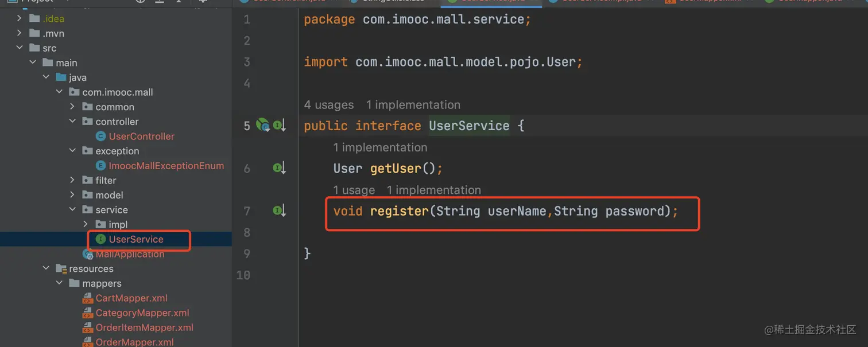The image size is (868, 347).
Task: Select CategoryMapper.xml in the project tree
Action: click(x=142, y=313)
